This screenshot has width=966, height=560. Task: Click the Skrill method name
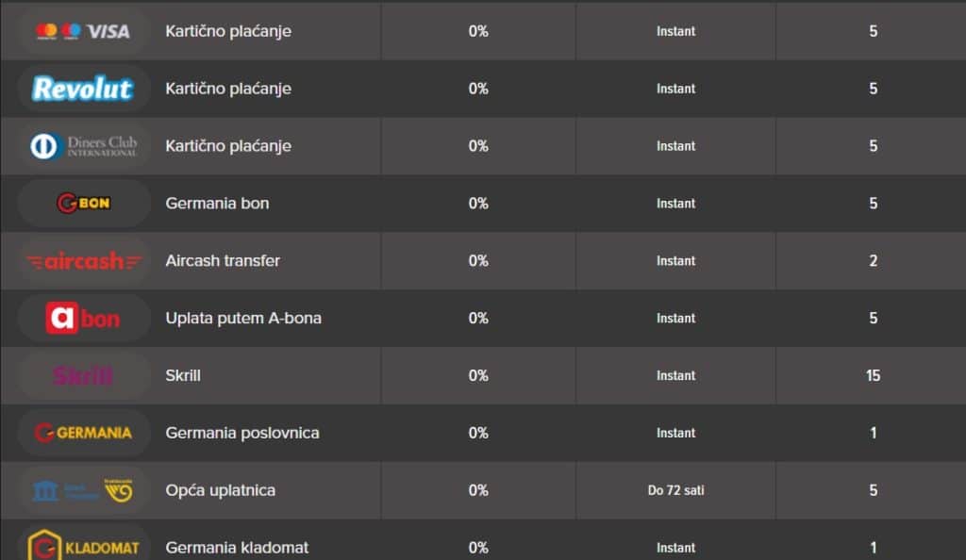tap(183, 375)
